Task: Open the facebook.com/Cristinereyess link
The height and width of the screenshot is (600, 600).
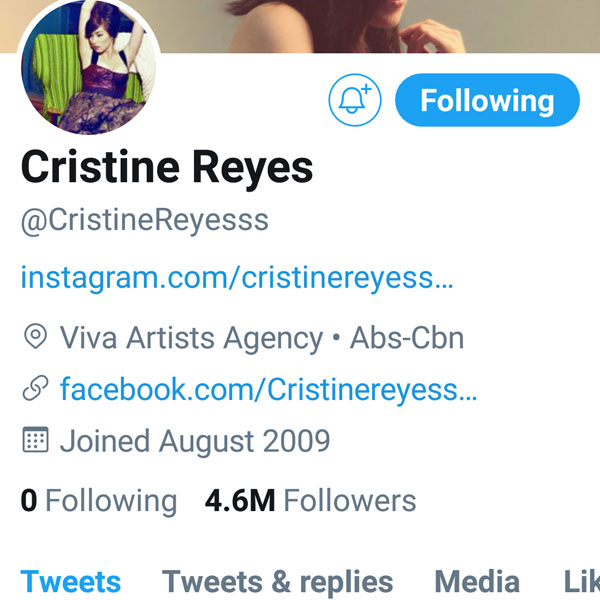Action: (269, 390)
